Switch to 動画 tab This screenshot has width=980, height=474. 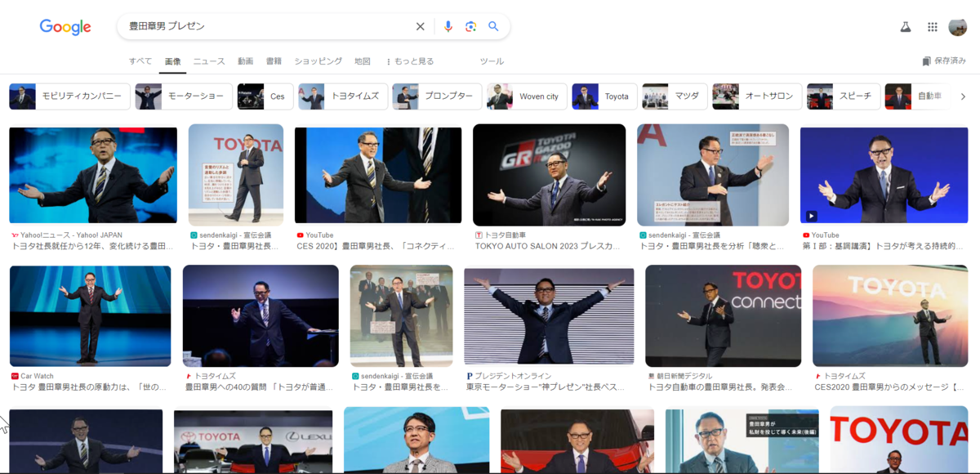tap(246, 61)
